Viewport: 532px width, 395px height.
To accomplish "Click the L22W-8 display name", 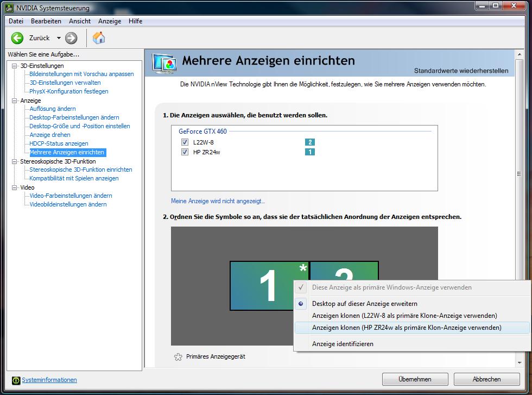I will 203,142.
